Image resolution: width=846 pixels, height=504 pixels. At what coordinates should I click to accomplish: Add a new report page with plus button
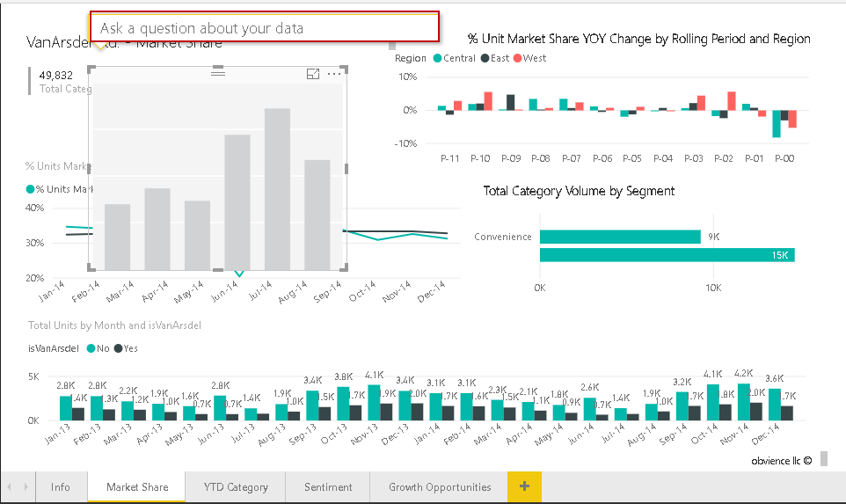[524, 486]
